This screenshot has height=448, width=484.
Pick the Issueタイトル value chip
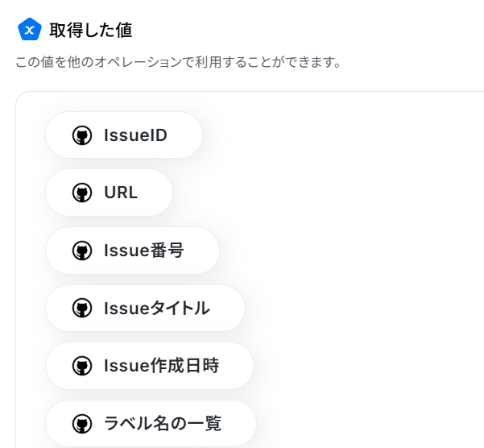(x=145, y=308)
